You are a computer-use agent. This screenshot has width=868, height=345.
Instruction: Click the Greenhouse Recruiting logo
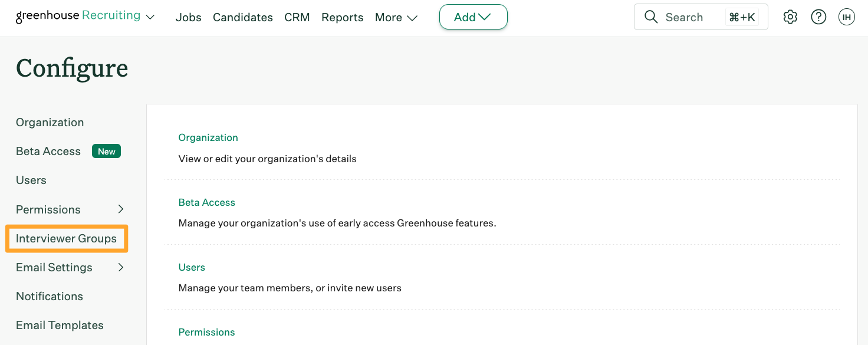[x=78, y=16]
